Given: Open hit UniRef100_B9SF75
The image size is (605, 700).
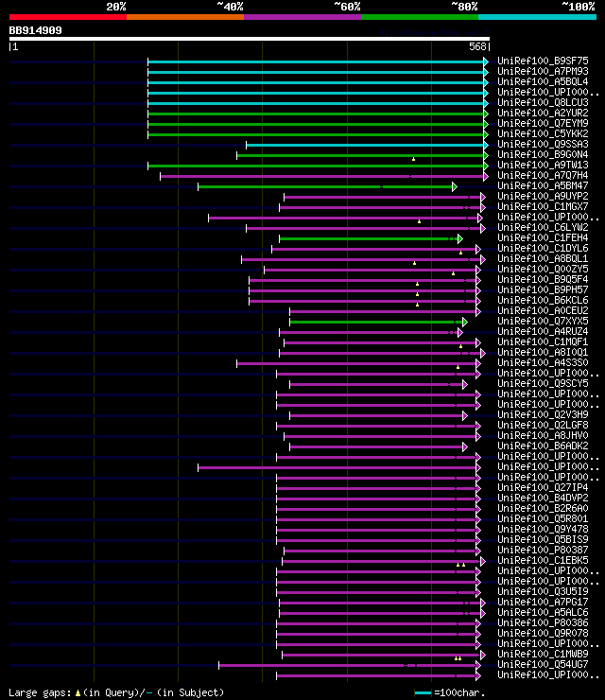Looking at the screenshot, I should pyautogui.click(x=543, y=61).
